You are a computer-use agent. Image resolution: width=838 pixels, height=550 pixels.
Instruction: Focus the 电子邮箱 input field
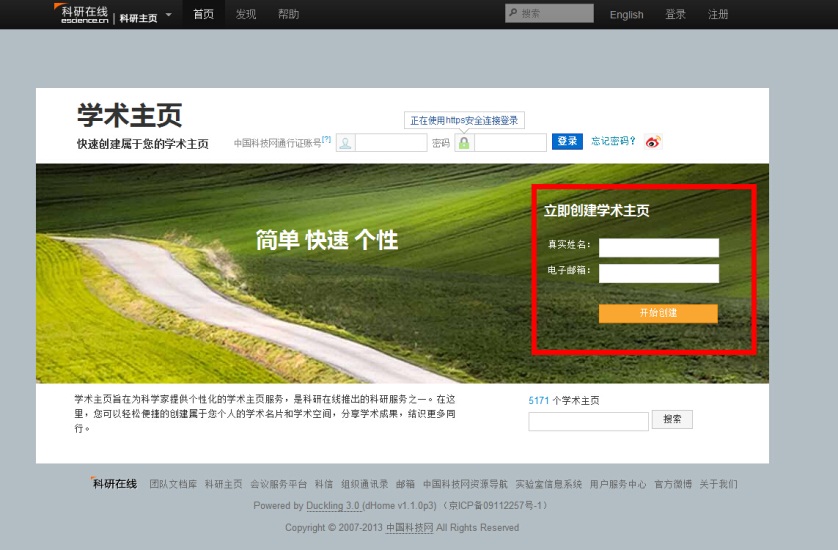(x=658, y=273)
